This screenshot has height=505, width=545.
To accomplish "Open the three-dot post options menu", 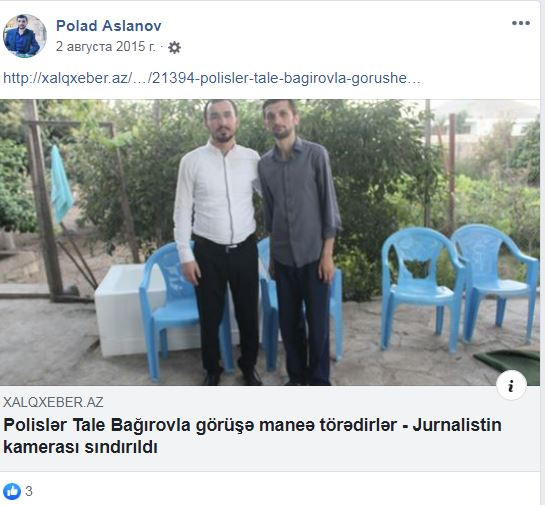I will 520,23.
